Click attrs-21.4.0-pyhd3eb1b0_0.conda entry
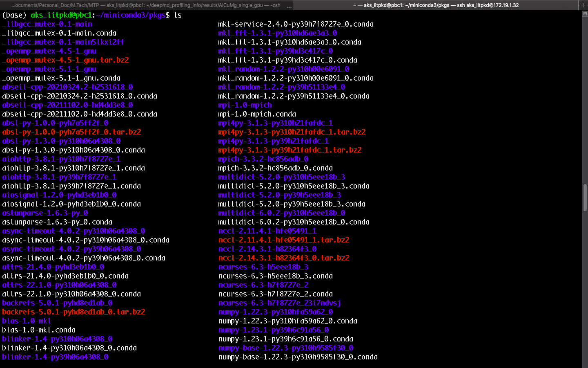Screen dimensions: 588x368 (x=65, y=276)
